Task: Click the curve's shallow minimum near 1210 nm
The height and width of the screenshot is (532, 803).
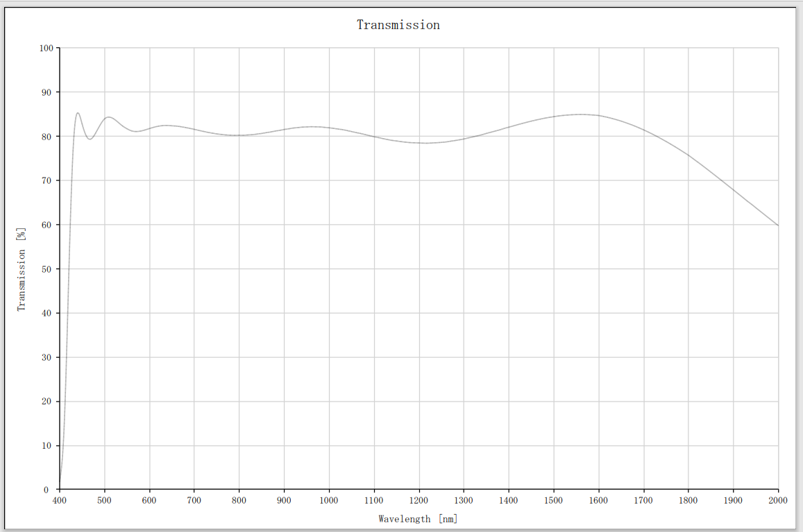Action: [424, 143]
